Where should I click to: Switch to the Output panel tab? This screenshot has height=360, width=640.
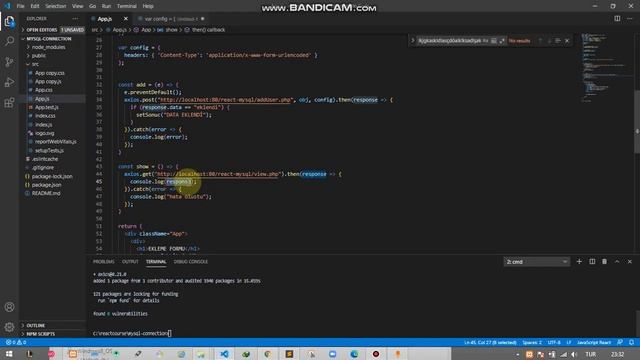pyautogui.click(x=130, y=262)
